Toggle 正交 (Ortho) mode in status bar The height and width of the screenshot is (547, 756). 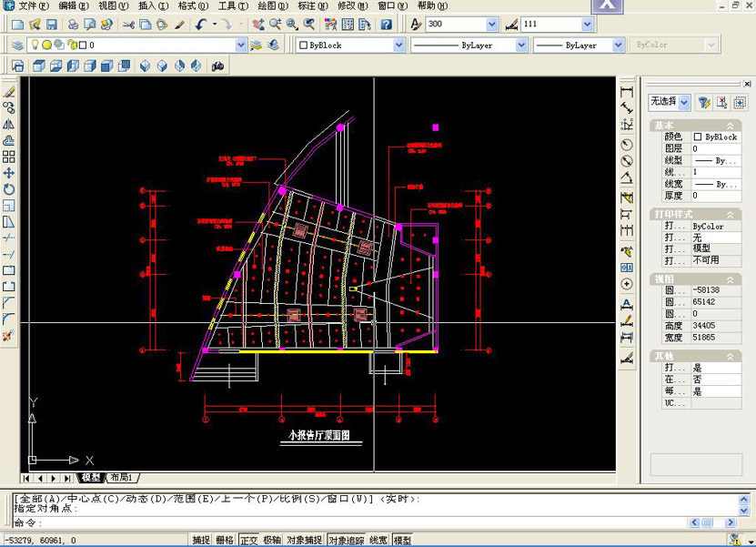click(x=248, y=540)
